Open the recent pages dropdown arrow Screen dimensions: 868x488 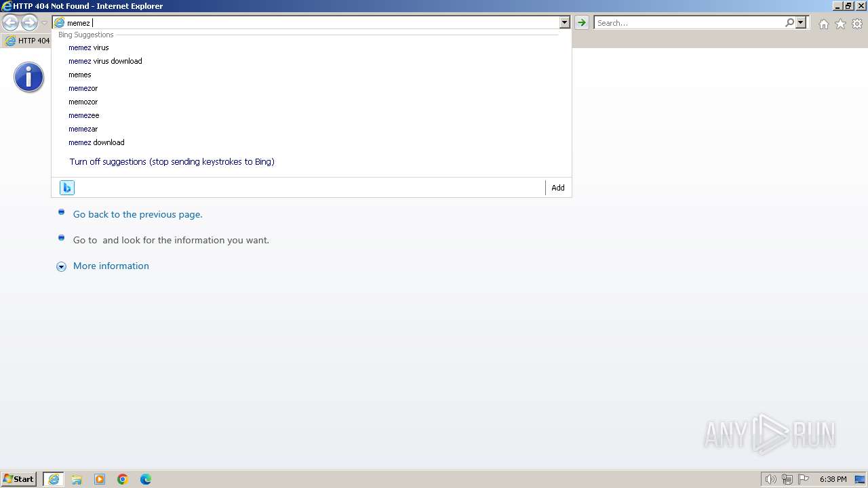(45, 23)
